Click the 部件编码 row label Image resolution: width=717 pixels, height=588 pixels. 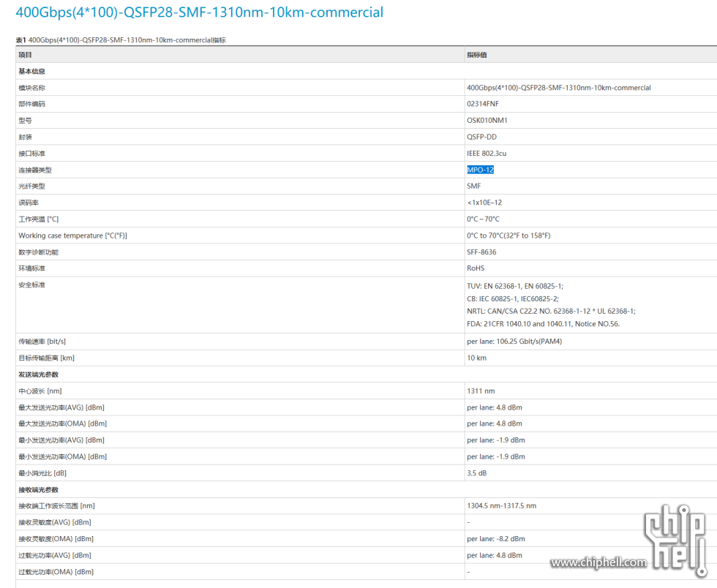(32, 105)
